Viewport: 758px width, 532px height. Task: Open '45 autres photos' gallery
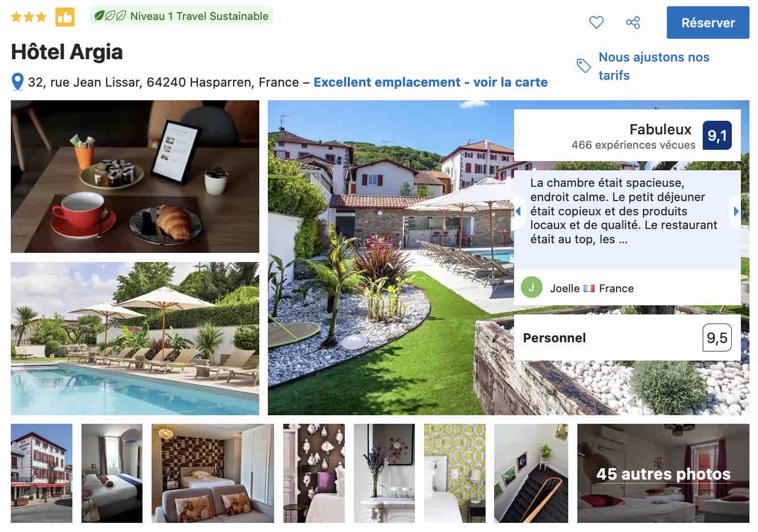[663, 473]
